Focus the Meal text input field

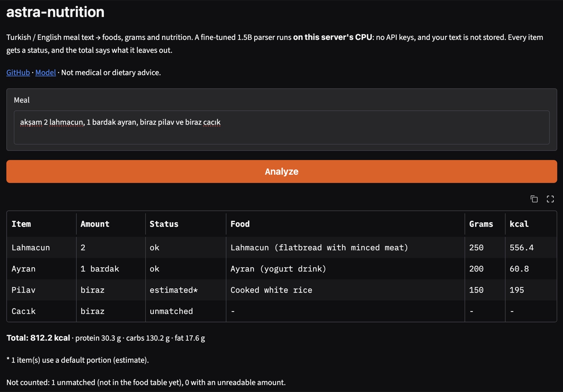point(281,127)
